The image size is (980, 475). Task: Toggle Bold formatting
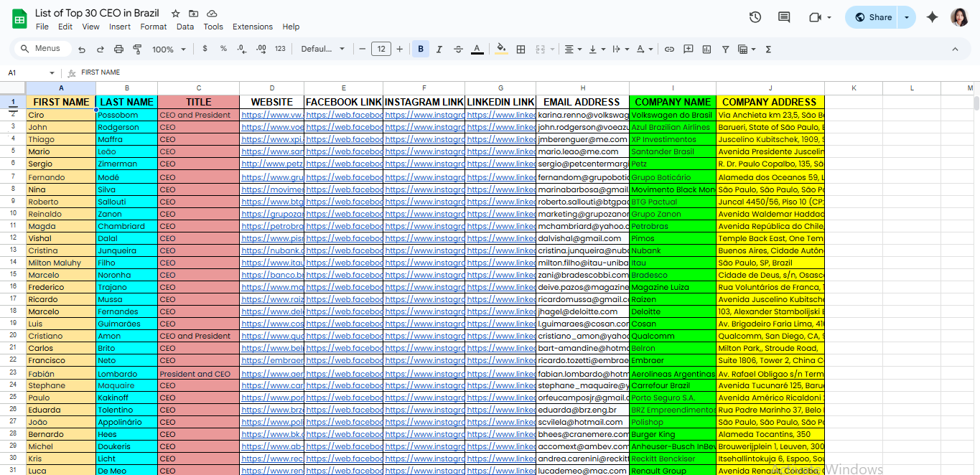421,50
